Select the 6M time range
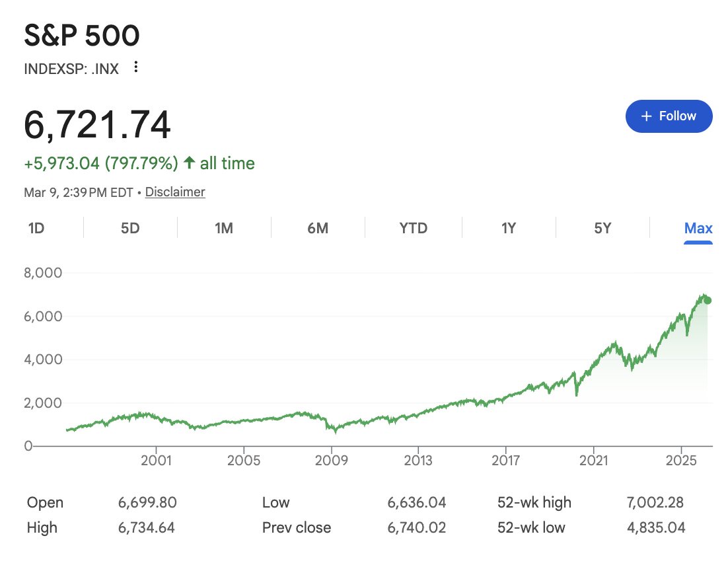The height and width of the screenshot is (571, 728). [318, 229]
